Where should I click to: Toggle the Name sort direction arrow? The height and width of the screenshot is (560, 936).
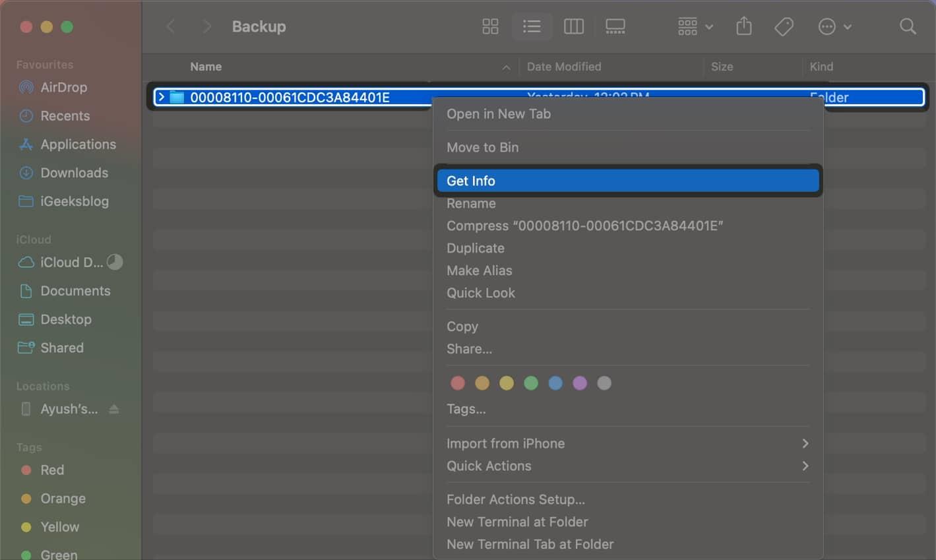pos(506,67)
